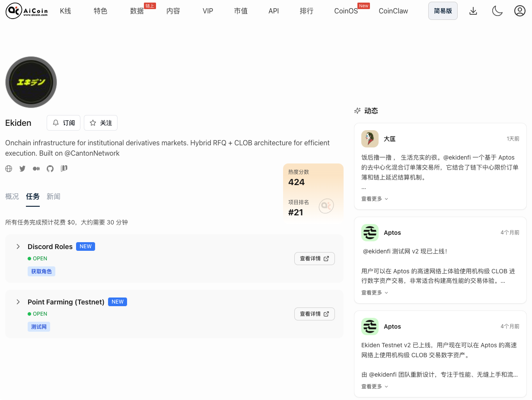Click the Point Farming (Testnet) title
Screen dimensions: 532x400
point(66,302)
